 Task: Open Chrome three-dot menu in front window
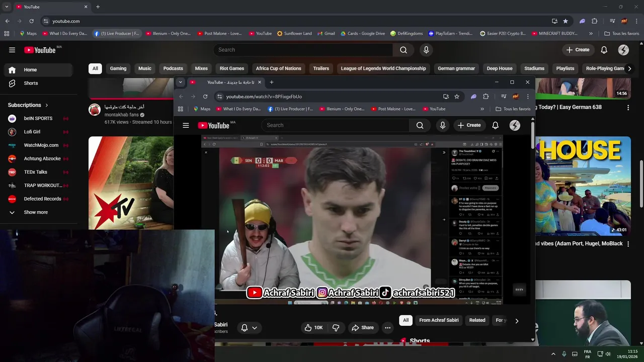click(x=528, y=97)
